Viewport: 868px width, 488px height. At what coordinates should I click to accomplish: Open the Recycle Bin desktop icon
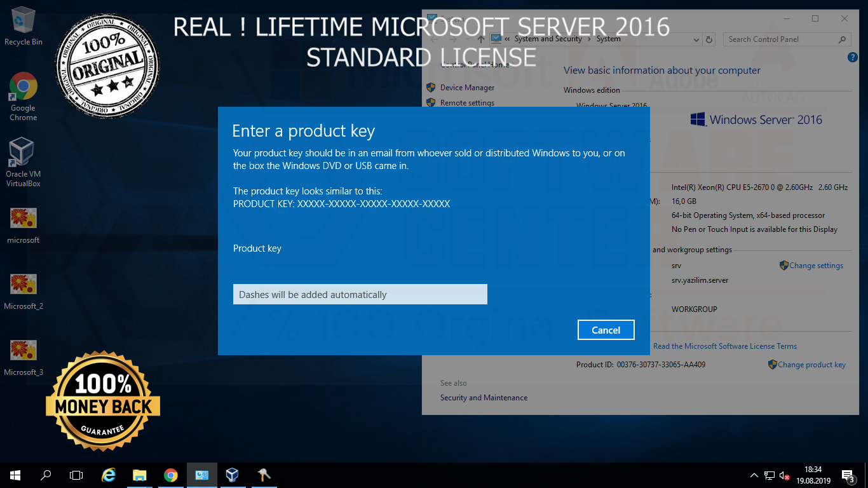coord(24,27)
